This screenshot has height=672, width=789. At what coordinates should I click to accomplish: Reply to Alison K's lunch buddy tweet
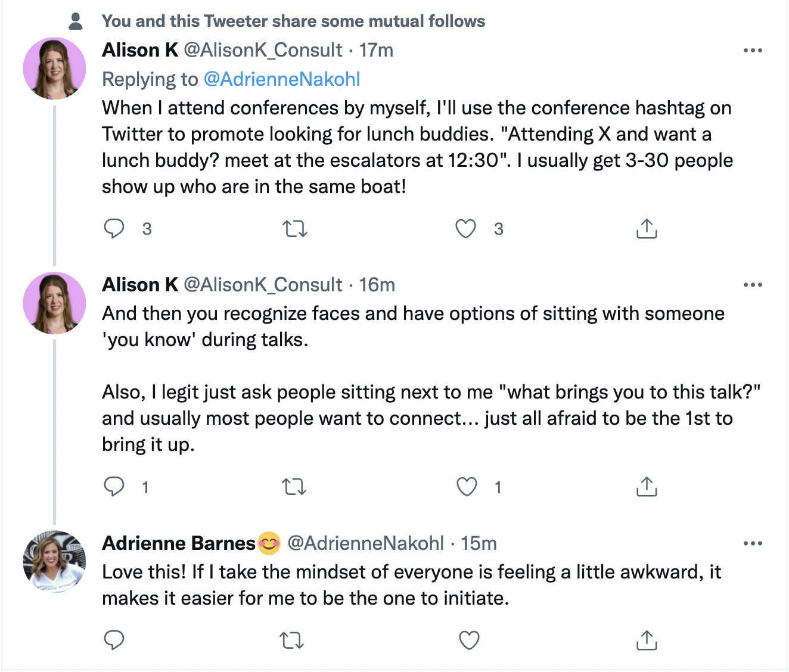tap(114, 229)
